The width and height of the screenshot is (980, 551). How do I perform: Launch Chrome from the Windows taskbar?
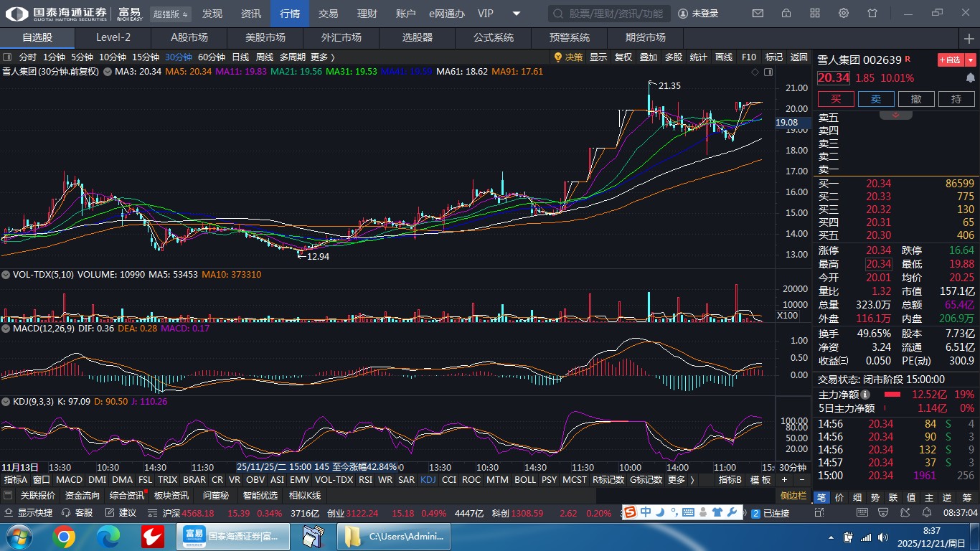coord(63,537)
